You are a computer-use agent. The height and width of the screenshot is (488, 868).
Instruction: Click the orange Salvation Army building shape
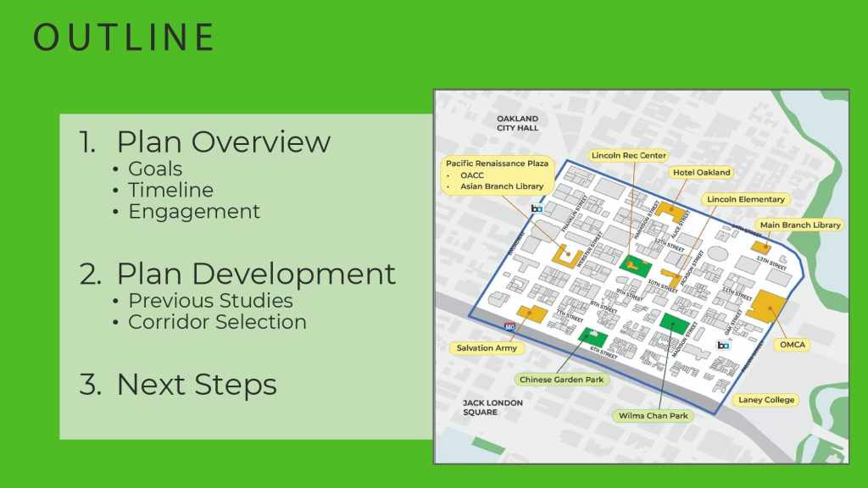pos(531,314)
